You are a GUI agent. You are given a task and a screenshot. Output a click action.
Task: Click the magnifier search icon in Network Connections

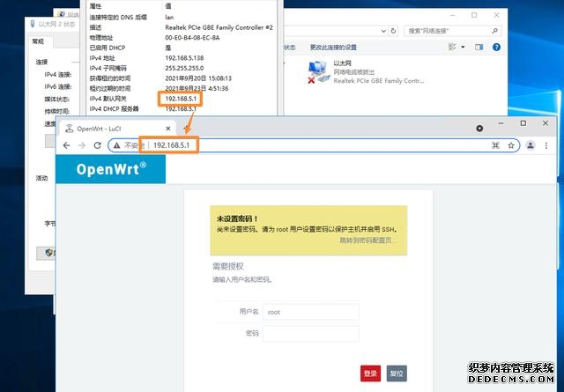pos(495,31)
